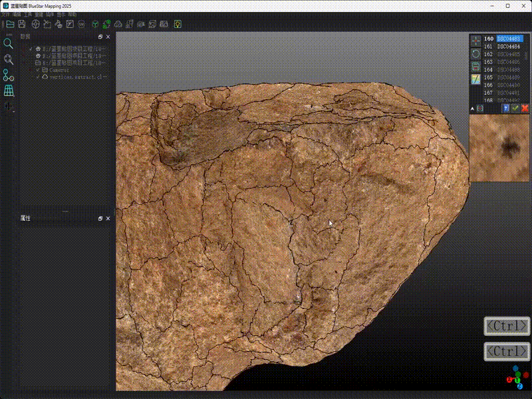This screenshot has width=532, height=399.
Task: Click the blue question mark help icon
Action: [x=506, y=108]
